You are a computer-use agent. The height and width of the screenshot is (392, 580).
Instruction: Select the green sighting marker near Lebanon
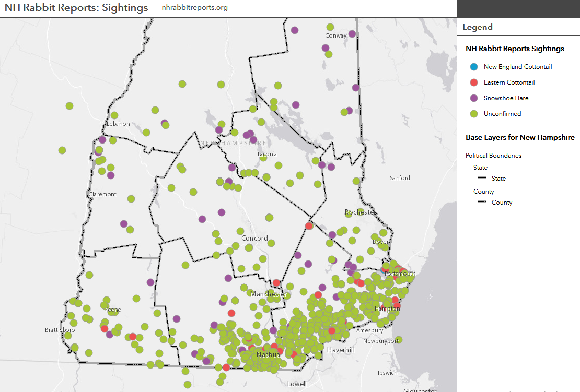click(114, 115)
